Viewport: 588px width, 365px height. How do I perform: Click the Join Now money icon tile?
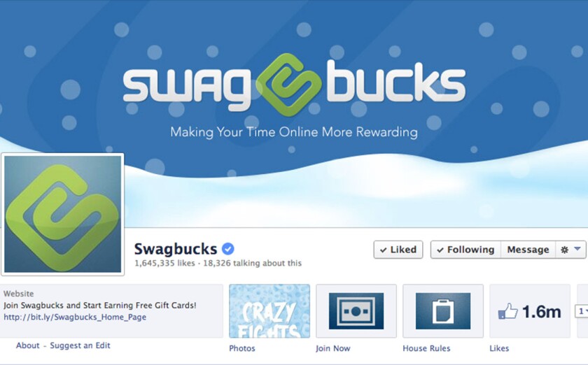coord(356,311)
